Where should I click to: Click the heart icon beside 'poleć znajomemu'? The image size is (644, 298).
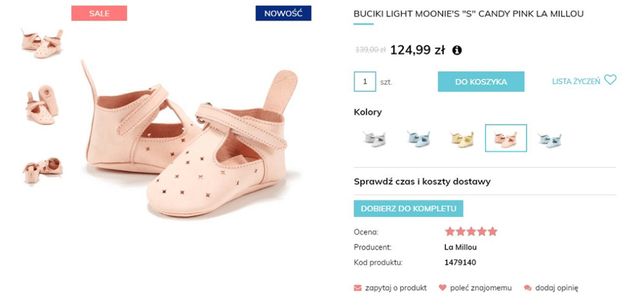pyautogui.click(x=442, y=287)
